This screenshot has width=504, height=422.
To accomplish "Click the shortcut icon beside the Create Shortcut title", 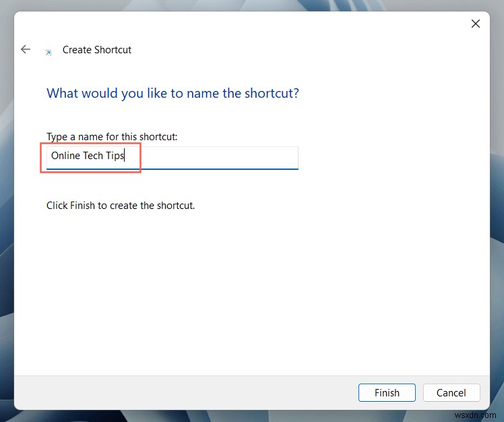I will [49, 53].
